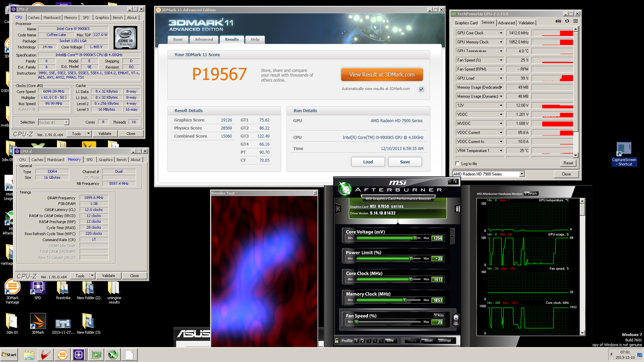This screenshot has width=644, height=362.
Task: Open GPU-Z Validation tab
Action: click(526, 23)
